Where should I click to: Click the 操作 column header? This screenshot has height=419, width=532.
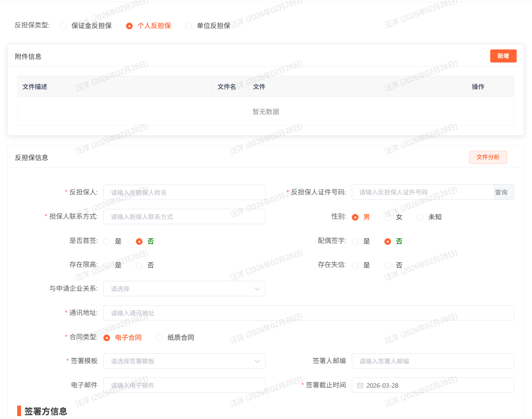[x=478, y=87]
